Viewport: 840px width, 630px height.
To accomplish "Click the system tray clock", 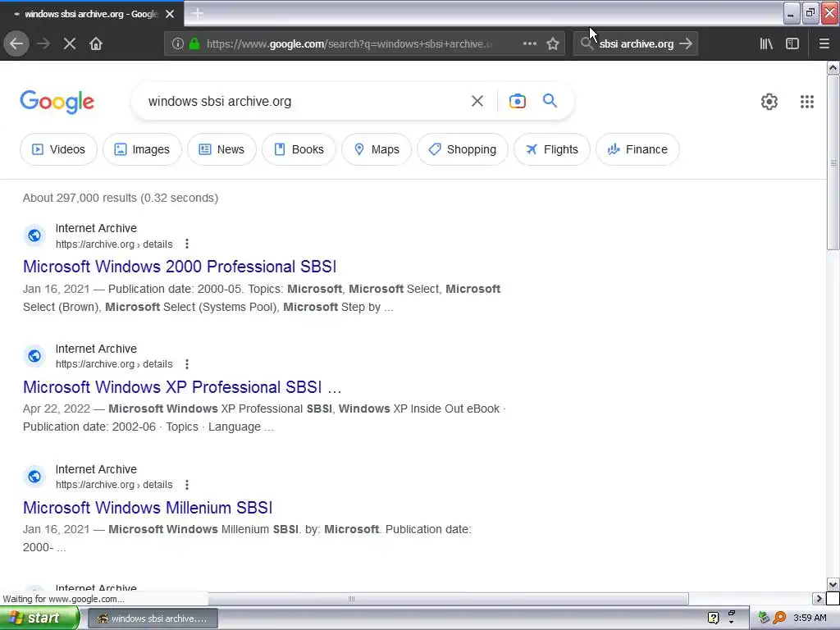I will click(810, 618).
